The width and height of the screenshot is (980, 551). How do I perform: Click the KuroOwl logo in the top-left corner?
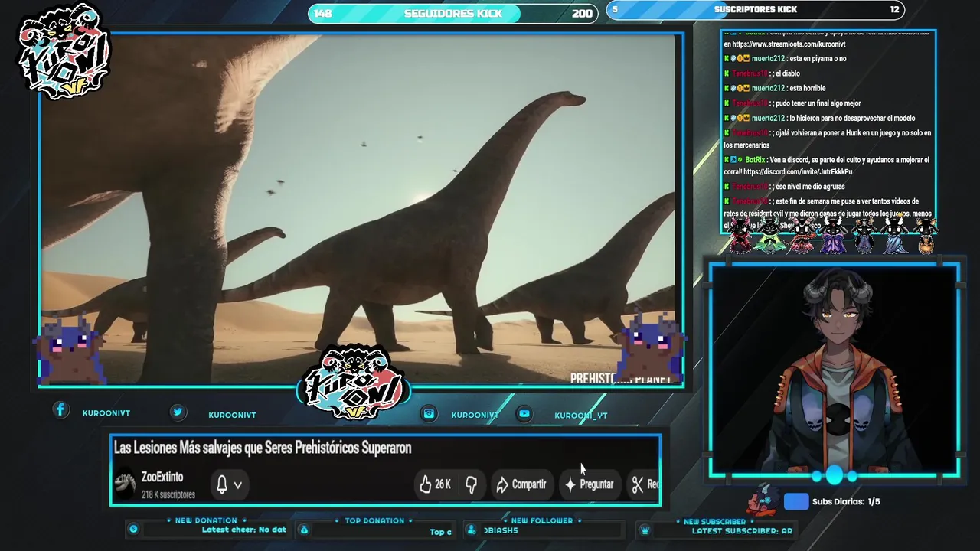click(64, 52)
